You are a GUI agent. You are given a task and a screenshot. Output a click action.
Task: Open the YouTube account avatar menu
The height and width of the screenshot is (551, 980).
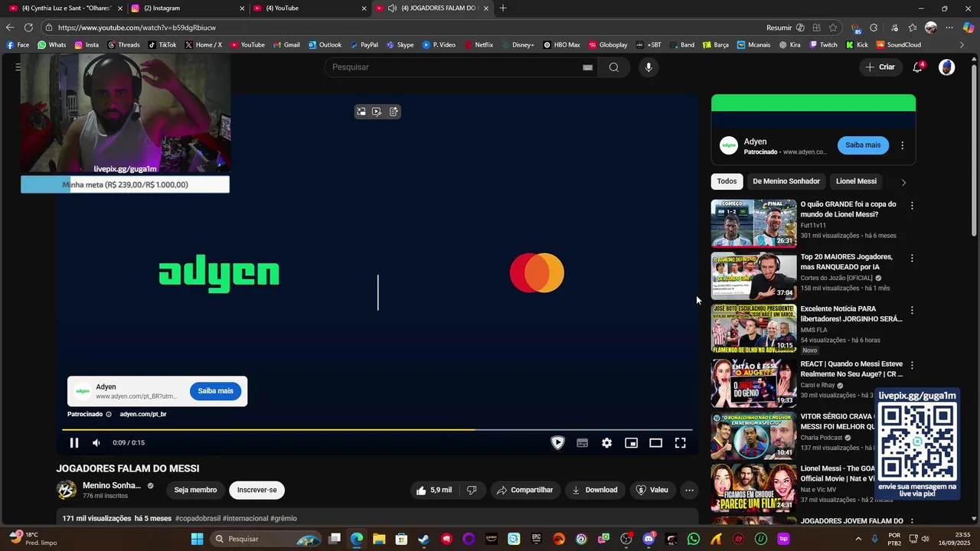tap(947, 67)
